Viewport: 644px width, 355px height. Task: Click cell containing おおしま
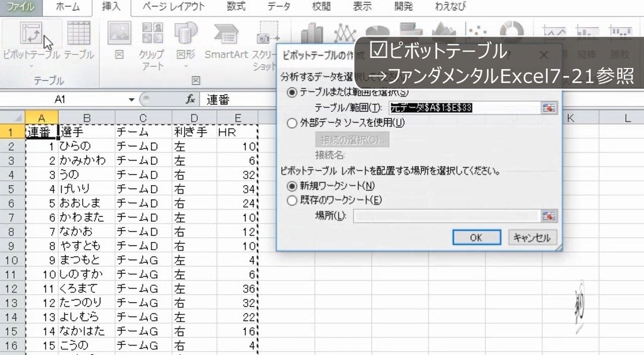click(87, 203)
